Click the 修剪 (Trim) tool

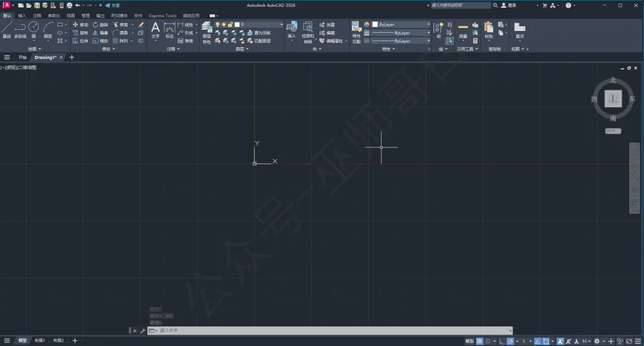(120, 24)
